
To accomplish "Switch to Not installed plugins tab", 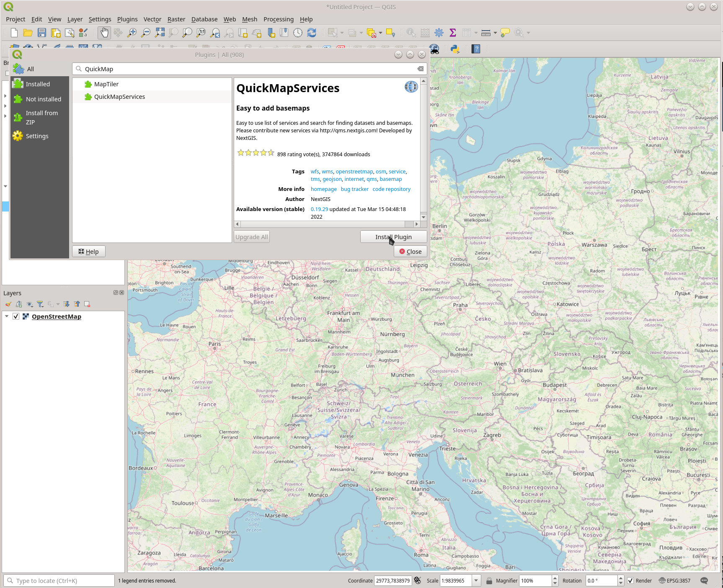I will coord(40,99).
